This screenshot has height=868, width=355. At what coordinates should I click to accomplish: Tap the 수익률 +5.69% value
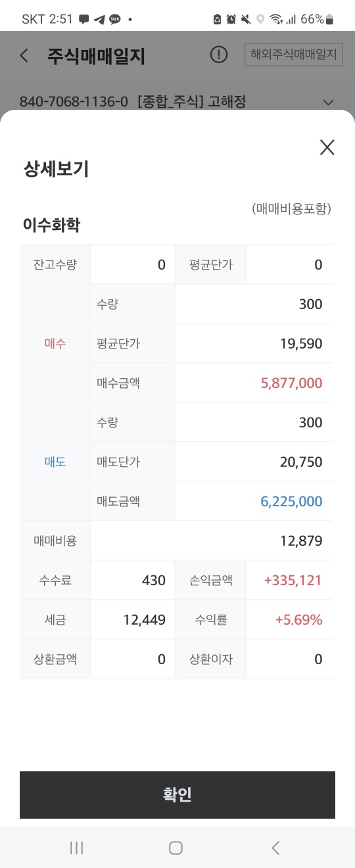click(298, 619)
